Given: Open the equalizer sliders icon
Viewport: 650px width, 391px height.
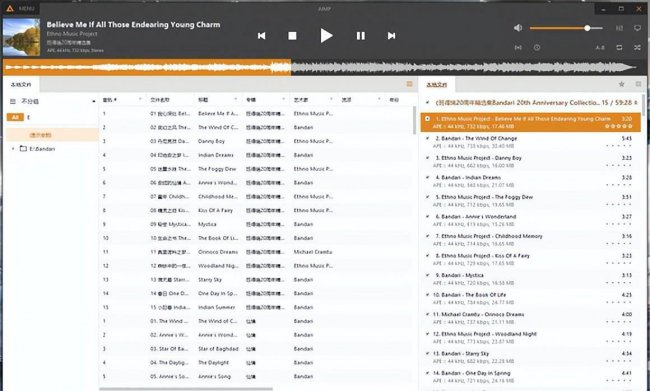Looking at the screenshot, I should pos(619,28).
